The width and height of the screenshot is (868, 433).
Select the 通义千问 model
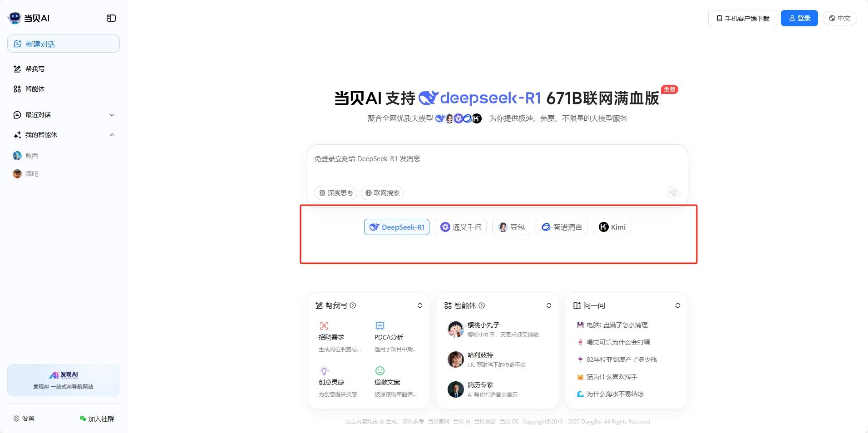click(461, 227)
